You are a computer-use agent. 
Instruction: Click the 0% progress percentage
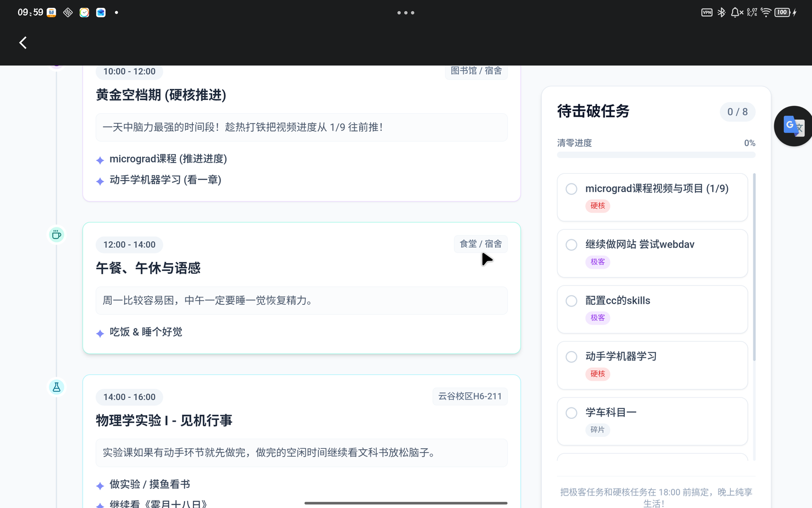(x=749, y=143)
